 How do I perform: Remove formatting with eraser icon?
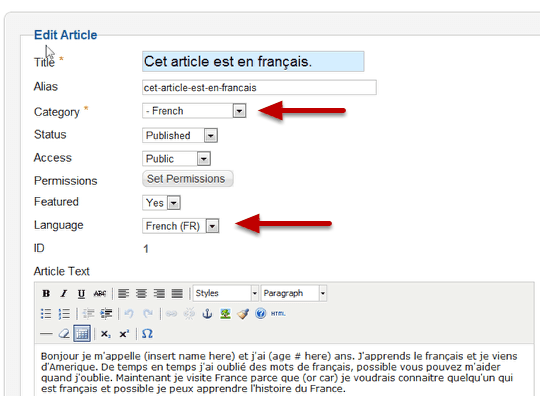pyautogui.click(x=64, y=334)
